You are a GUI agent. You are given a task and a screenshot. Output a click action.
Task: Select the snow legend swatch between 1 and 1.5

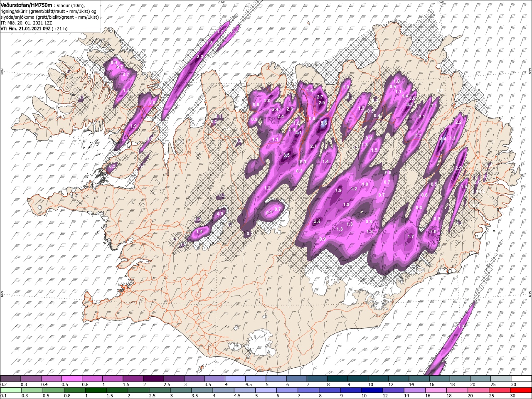pyautogui.click(x=113, y=379)
